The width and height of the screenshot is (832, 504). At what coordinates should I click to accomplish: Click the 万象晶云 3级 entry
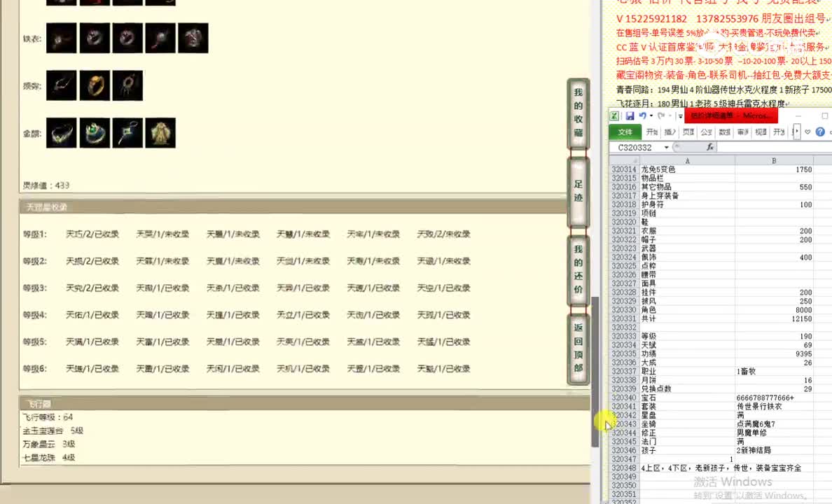click(49, 444)
